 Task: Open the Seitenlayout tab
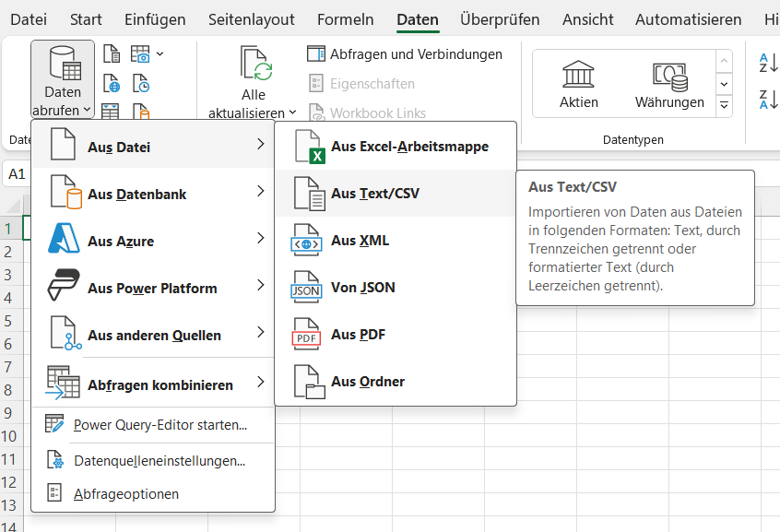[251, 19]
